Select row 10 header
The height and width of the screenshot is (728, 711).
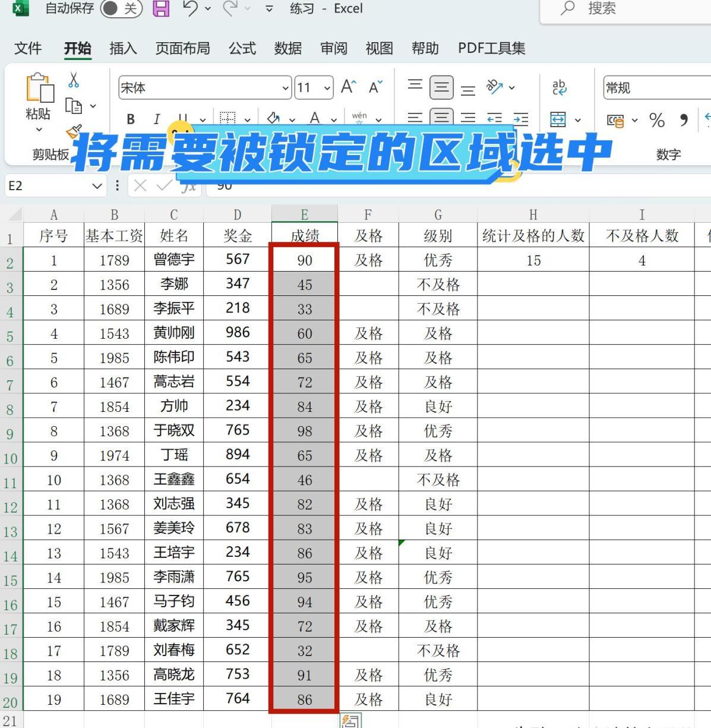[11, 457]
